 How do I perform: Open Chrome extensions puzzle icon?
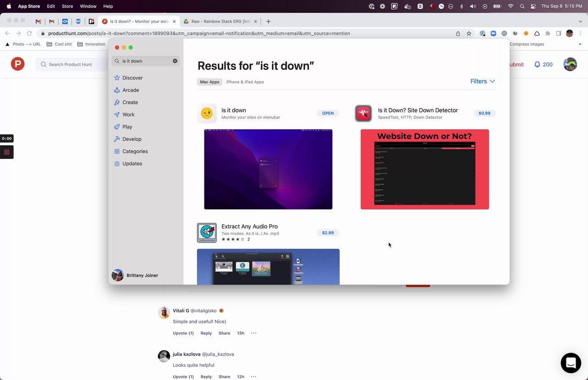point(548,34)
